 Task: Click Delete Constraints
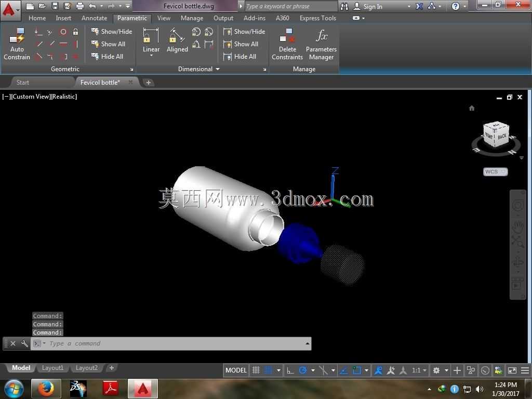click(287, 44)
